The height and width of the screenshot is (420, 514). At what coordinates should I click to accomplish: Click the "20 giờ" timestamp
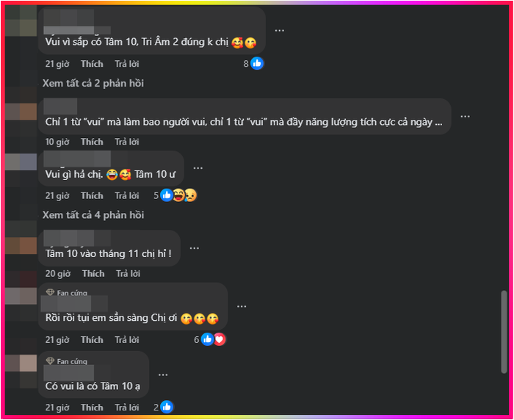(58, 274)
